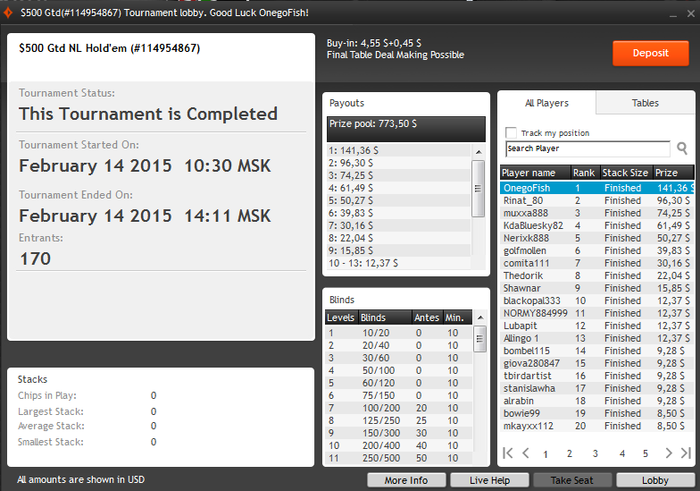The width and height of the screenshot is (700, 491).
Task: Click payout row 5: 50,27 $
Action: point(399,200)
